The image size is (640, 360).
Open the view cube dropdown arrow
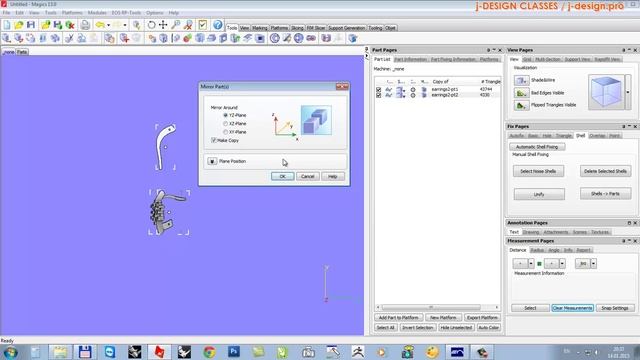[628, 92]
